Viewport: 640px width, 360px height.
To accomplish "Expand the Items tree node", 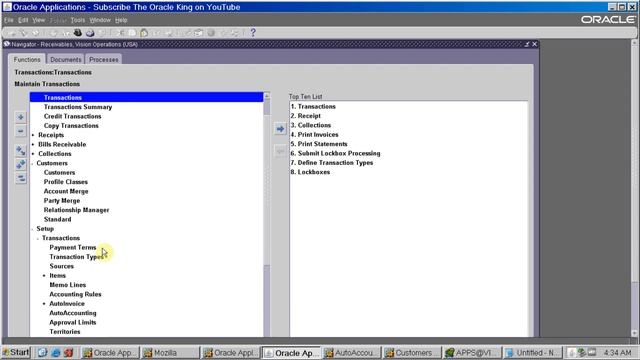I will click(x=44, y=276).
